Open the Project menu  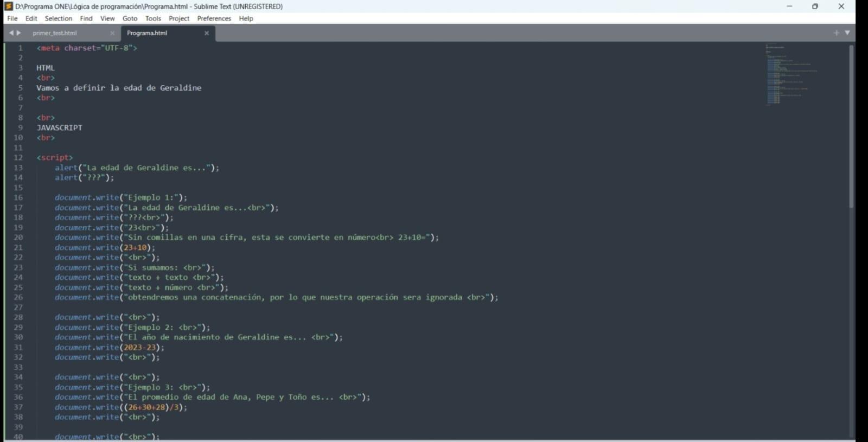coord(179,18)
